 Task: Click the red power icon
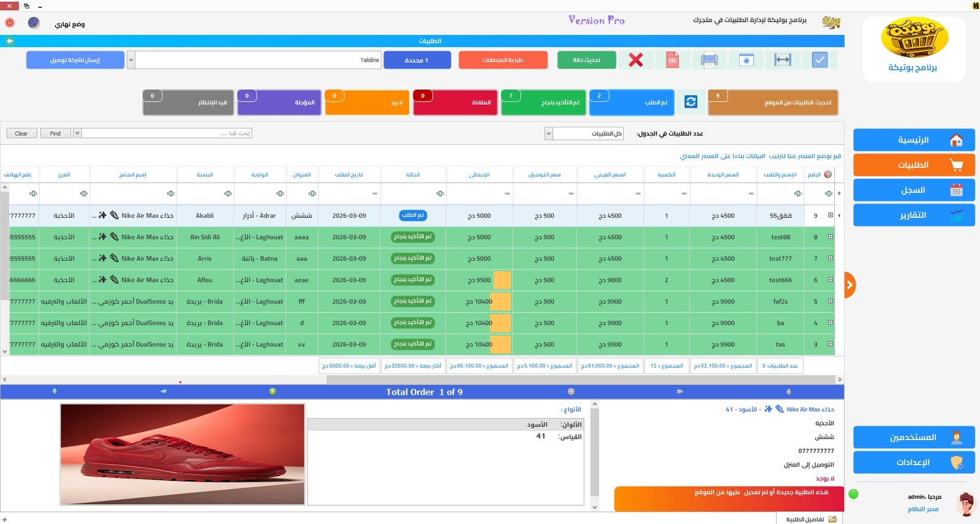10,23
